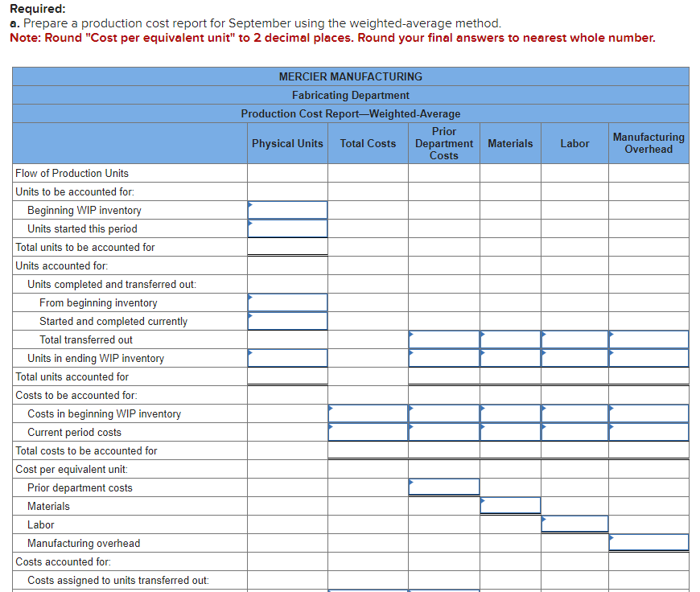Select the Manufacturing overhead per equivalent unit cell
This screenshot has width=700, height=592.
(649, 542)
